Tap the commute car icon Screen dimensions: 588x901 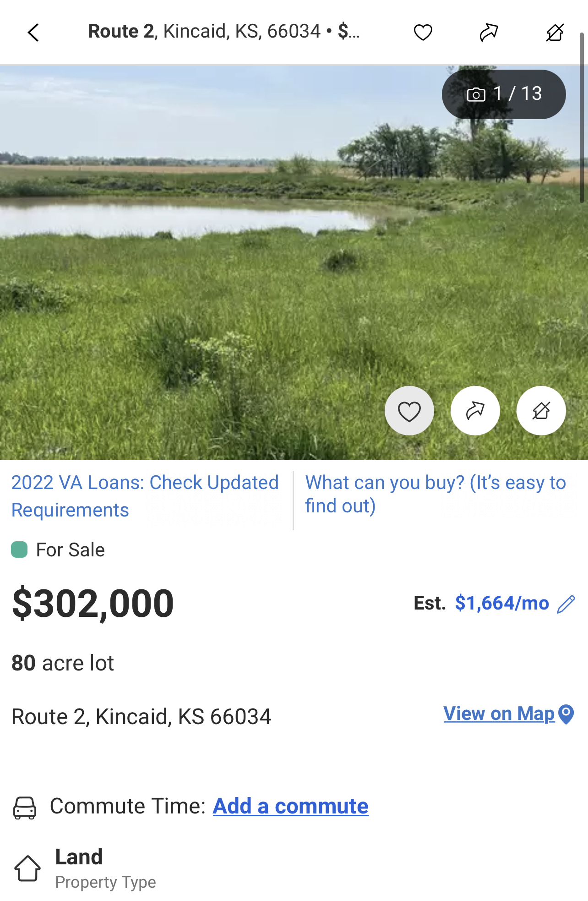coord(25,808)
